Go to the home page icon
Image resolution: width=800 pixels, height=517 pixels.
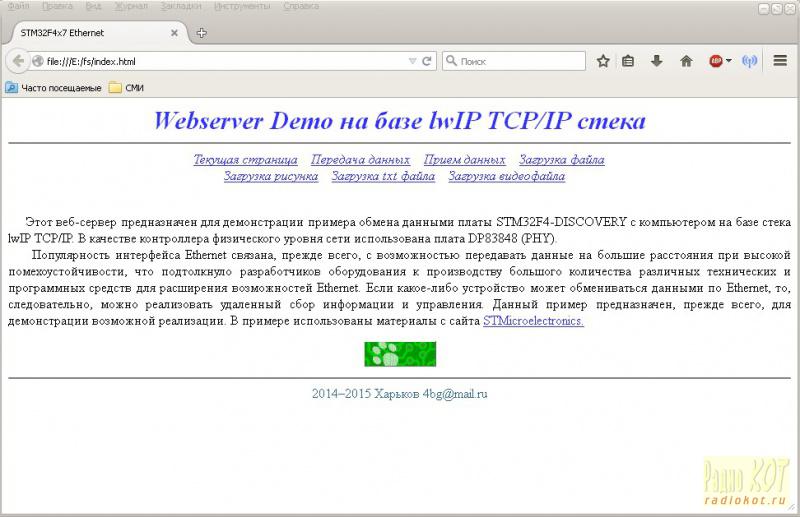coord(686,61)
